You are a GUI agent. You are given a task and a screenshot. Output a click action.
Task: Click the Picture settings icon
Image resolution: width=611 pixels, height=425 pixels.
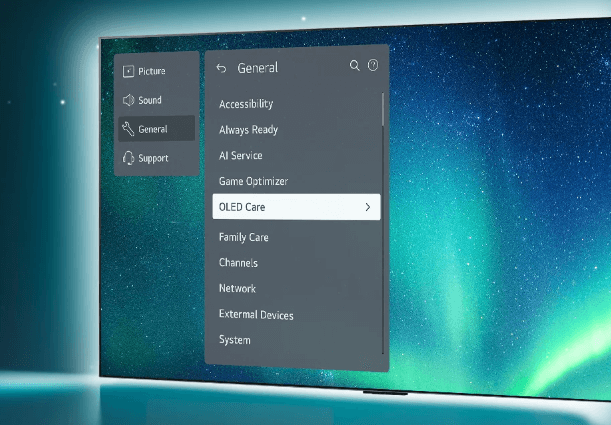tap(128, 71)
